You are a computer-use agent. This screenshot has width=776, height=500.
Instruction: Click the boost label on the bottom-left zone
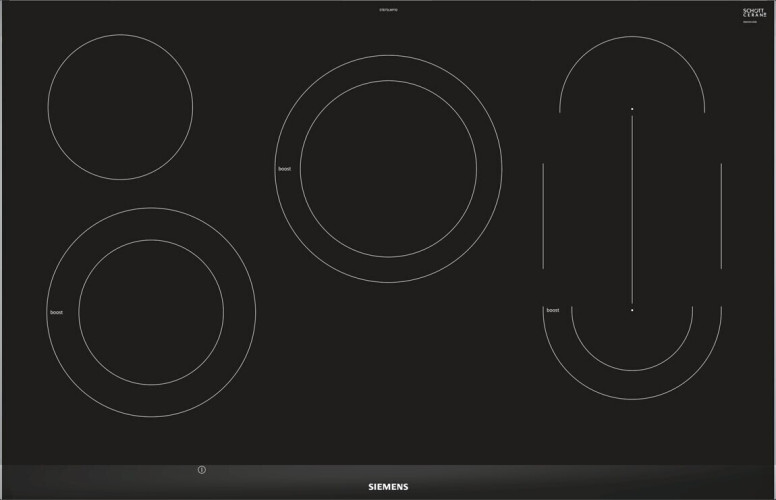click(56, 313)
